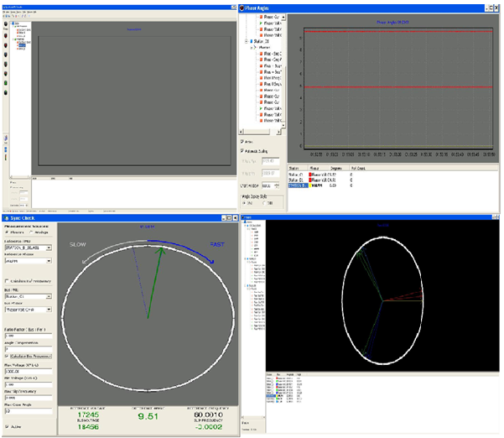
Task: Open the Reference PMU dropdown
Action: [x=49, y=248]
